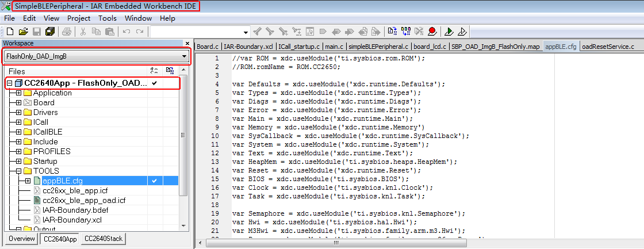Click the Undo arrow icon

pos(126,32)
